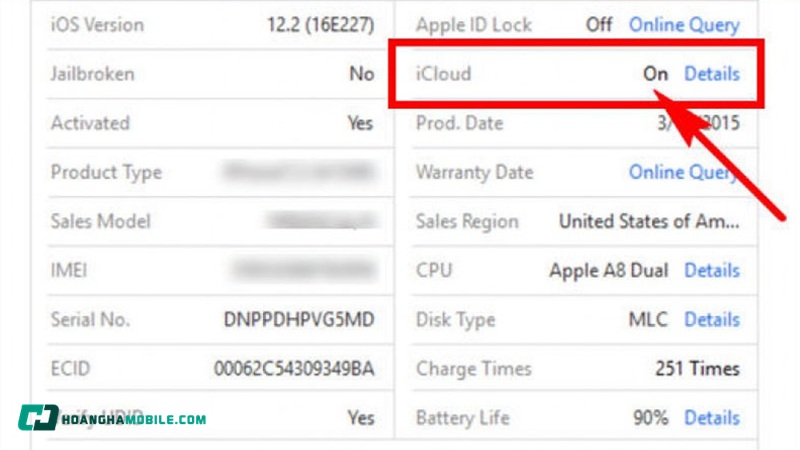Viewport: 800px width, 450px height.
Task: Select the serial number DNPPDHPVG5MD
Action: pos(299,320)
